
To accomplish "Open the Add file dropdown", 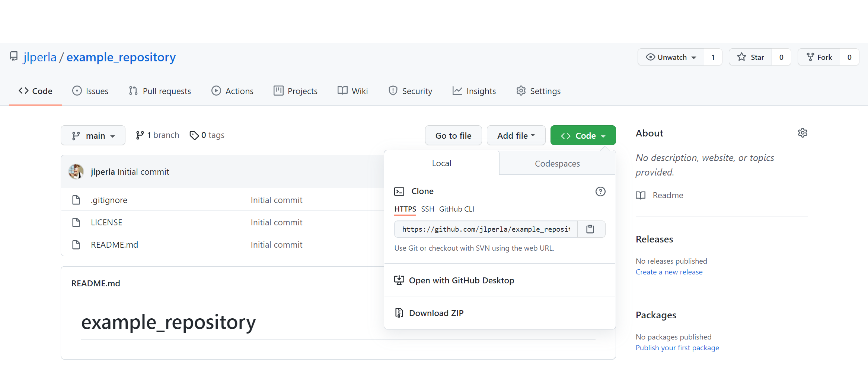I will 516,136.
